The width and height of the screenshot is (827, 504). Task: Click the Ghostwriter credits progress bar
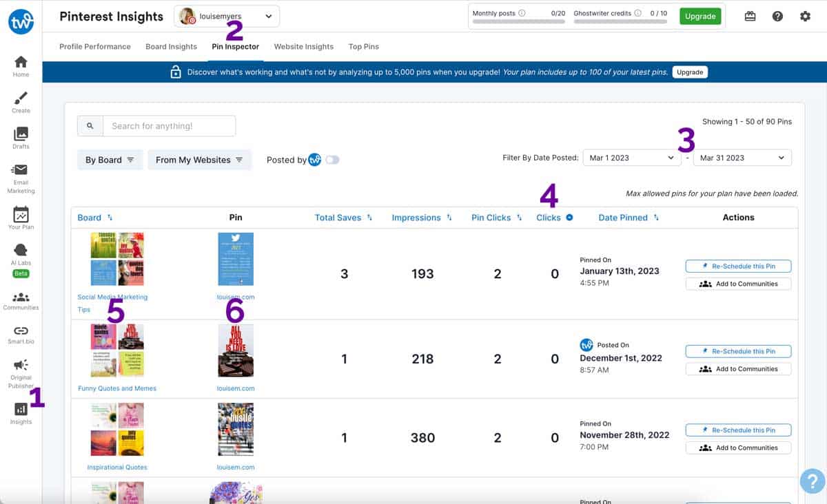620,22
